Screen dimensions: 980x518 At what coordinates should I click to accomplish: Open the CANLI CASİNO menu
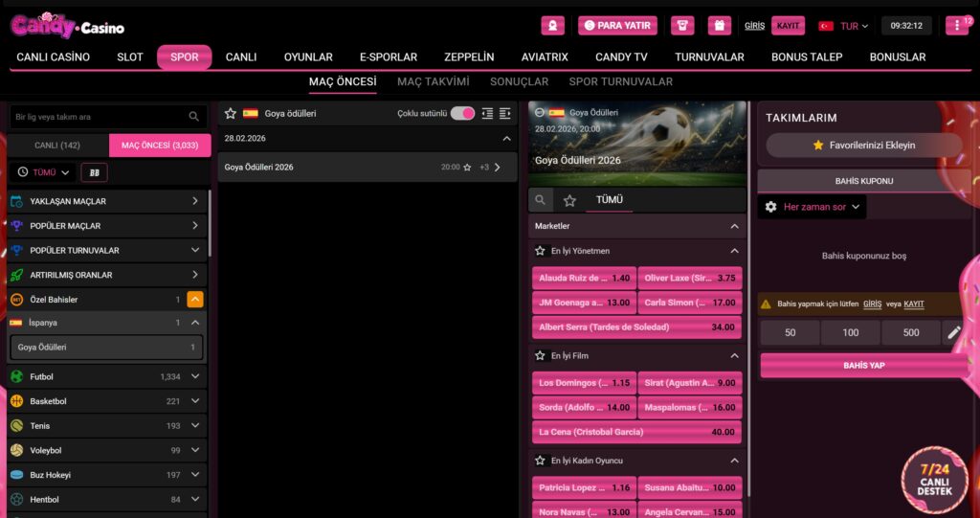54,56
